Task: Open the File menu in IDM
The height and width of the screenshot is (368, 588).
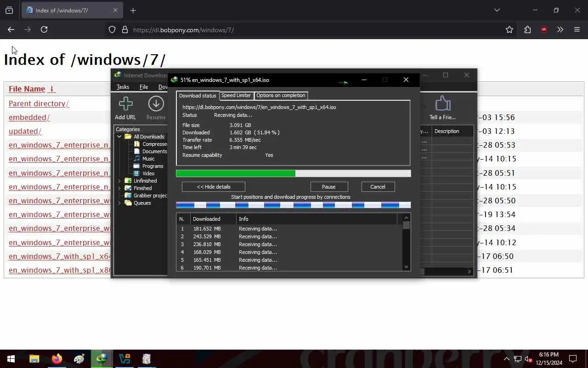Action: (144, 87)
